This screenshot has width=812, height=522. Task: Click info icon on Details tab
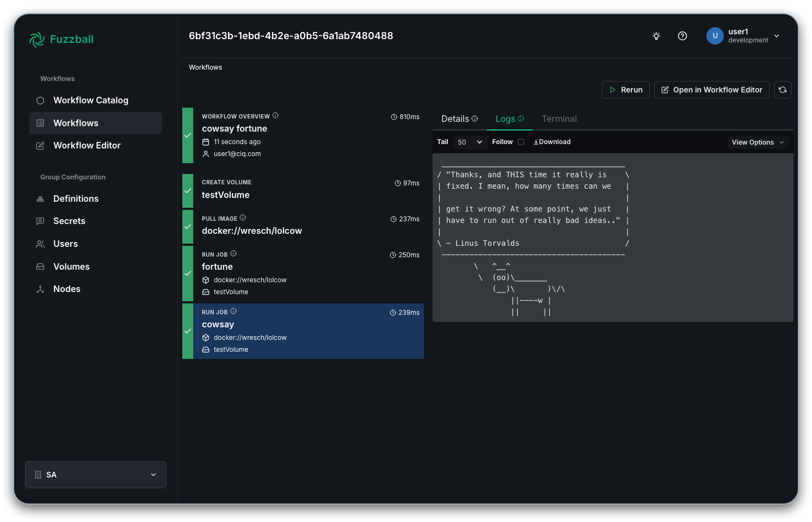click(475, 119)
